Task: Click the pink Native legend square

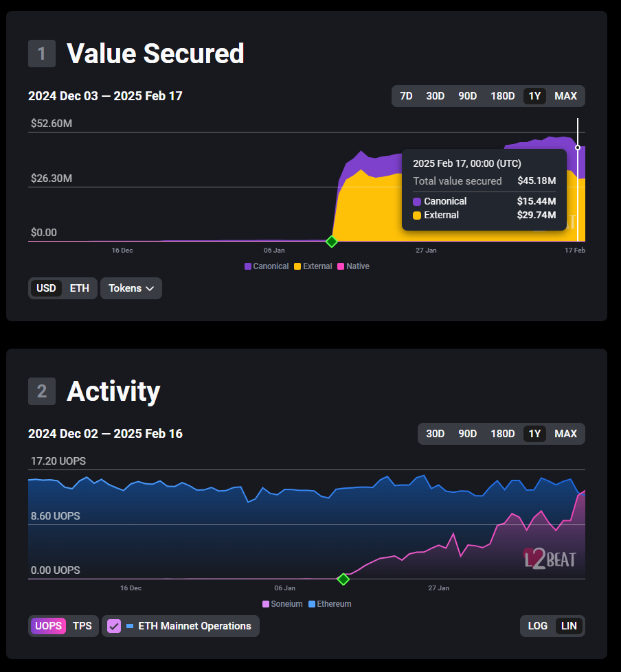Action: point(341,266)
